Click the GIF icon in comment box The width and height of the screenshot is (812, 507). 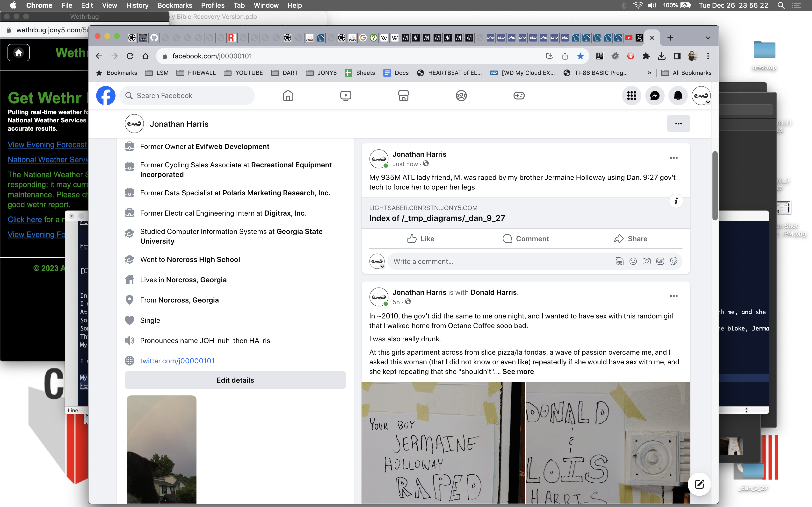660,261
